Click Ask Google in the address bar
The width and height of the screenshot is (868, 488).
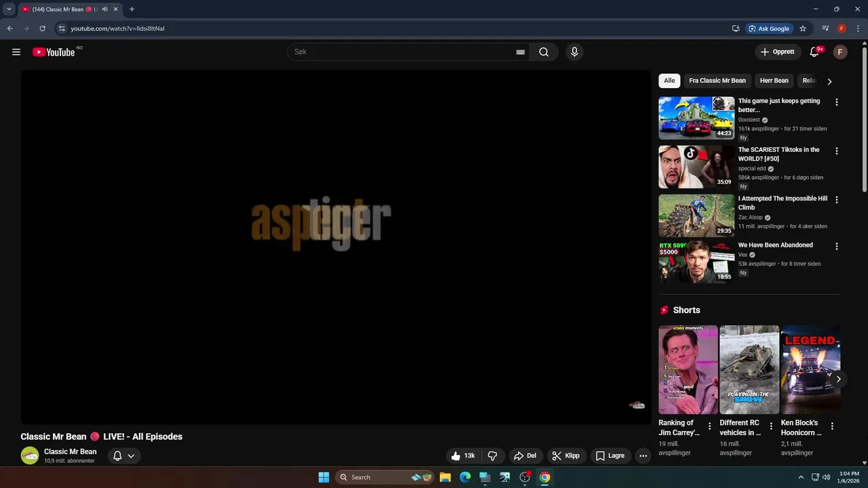[x=769, y=28]
